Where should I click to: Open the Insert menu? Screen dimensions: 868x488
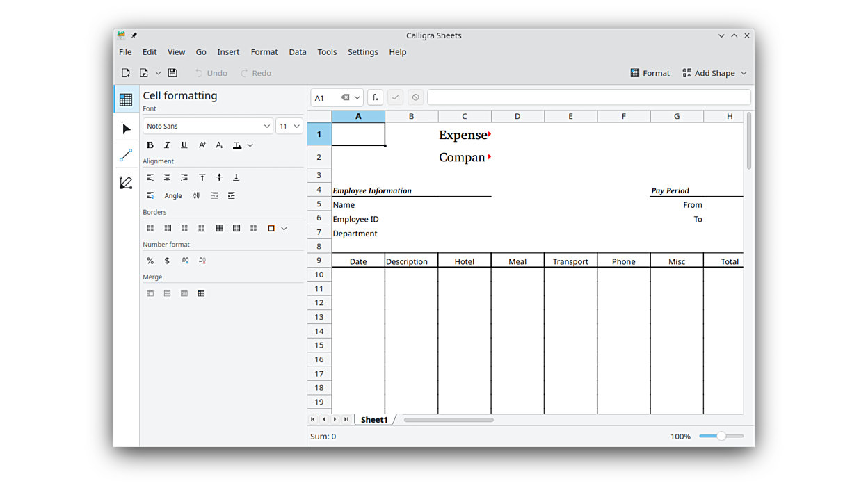[228, 52]
